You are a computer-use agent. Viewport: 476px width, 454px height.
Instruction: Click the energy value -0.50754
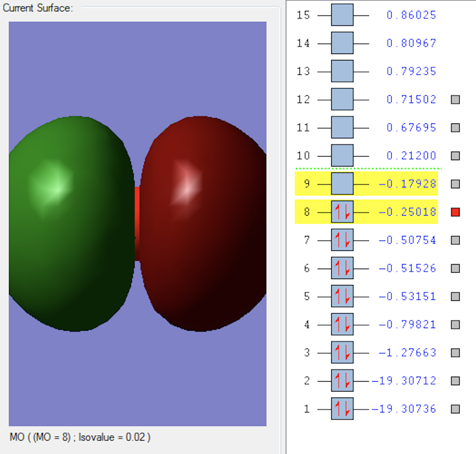click(408, 240)
